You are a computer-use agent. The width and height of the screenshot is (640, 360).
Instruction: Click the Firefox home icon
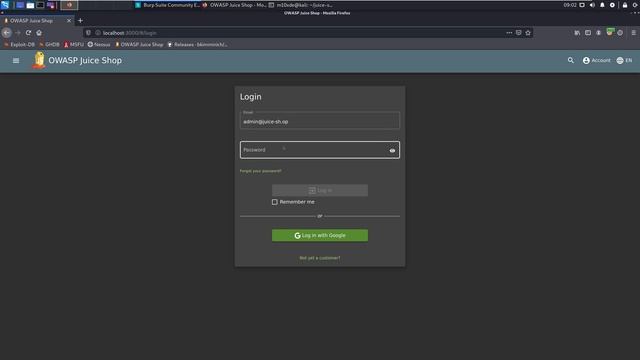(39, 33)
